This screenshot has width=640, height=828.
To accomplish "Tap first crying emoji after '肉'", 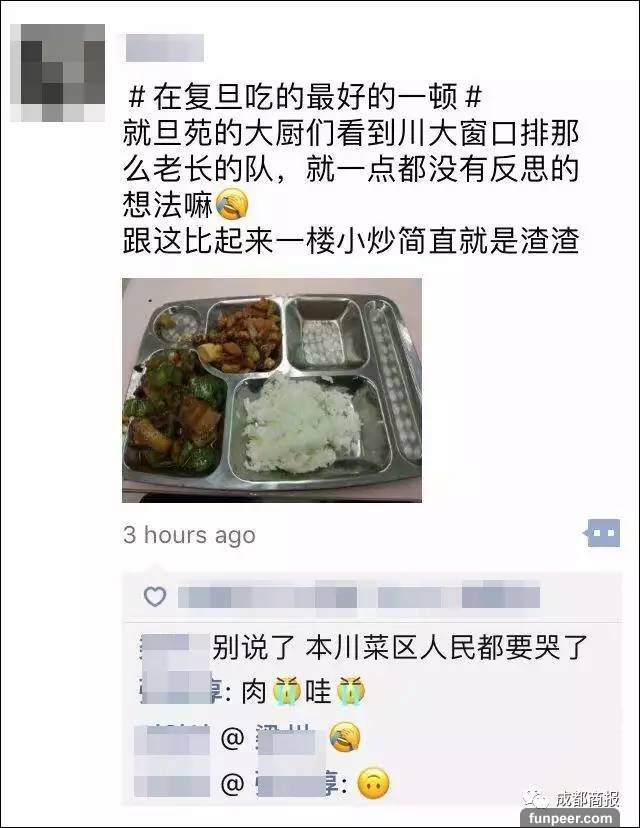I will pyautogui.click(x=287, y=691).
